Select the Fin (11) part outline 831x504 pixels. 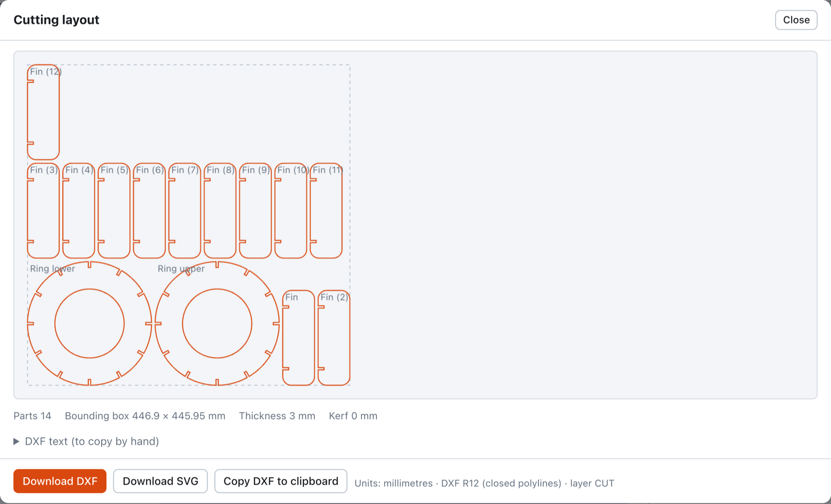pyautogui.click(x=326, y=210)
